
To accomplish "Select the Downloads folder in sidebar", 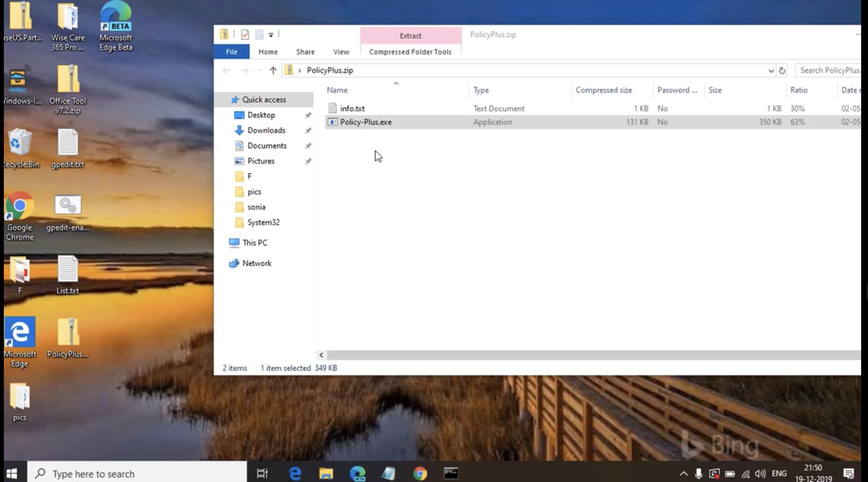I will [x=267, y=130].
